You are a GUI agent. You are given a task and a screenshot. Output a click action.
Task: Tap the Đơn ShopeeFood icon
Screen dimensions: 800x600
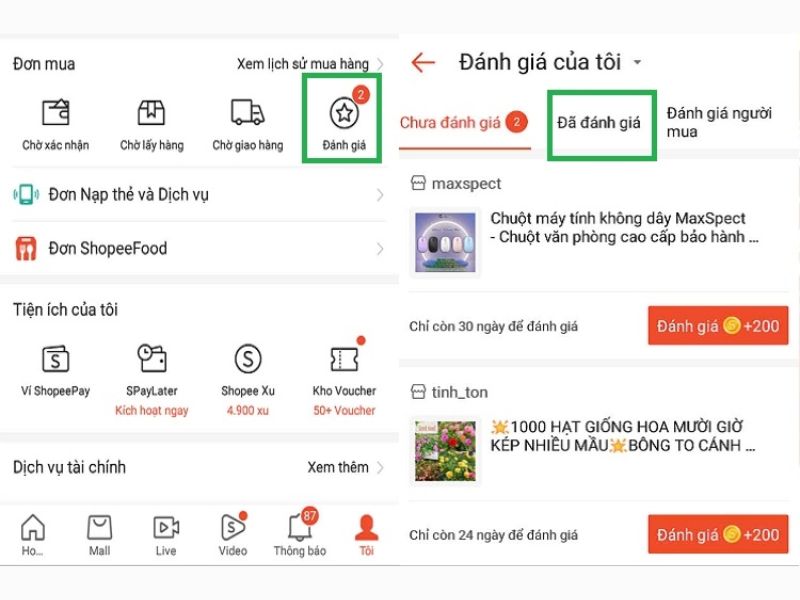pyautogui.click(x=26, y=248)
